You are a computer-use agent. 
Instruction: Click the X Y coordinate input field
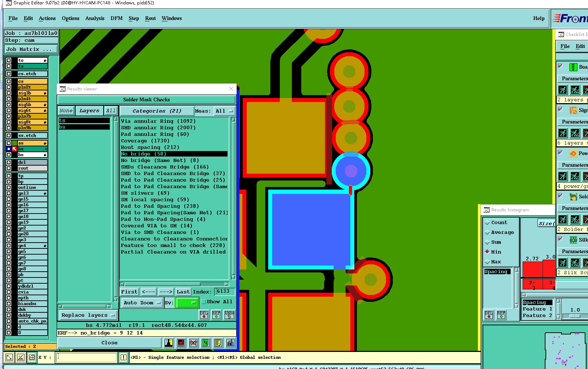[86, 357]
